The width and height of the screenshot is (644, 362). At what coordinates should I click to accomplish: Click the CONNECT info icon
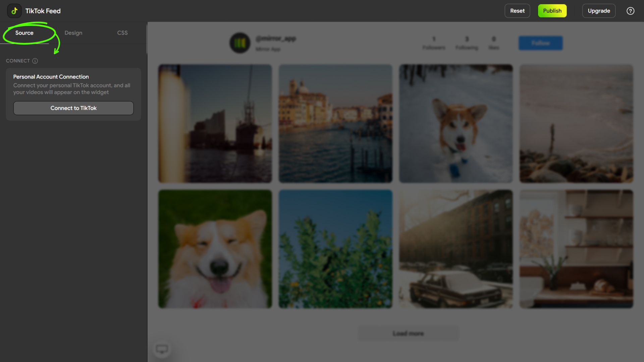[x=35, y=61]
